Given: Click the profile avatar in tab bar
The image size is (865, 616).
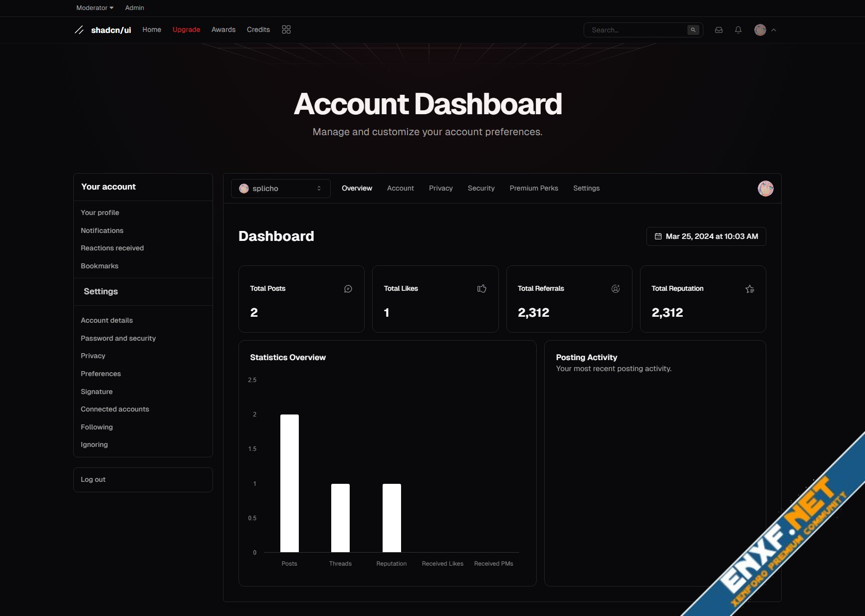Looking at the screenshot, I should 765,189.
